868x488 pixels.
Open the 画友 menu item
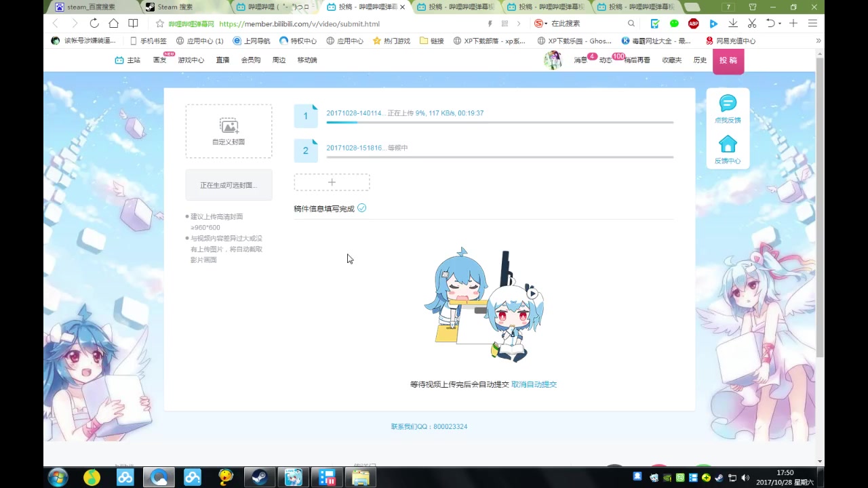pyautogui.click(x=159, y=60)
